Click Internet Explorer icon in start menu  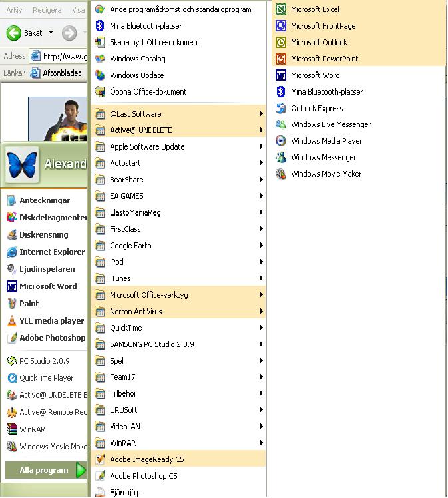tap(12, 252)
